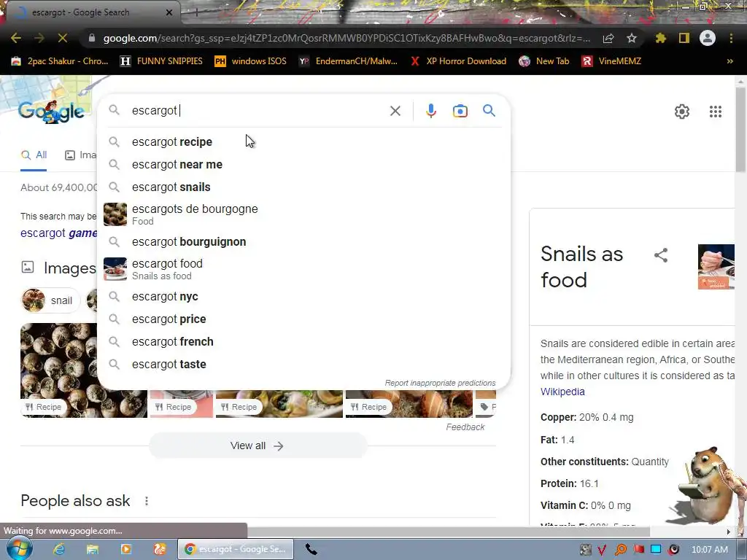Click the red V tray icon
Viewport: 747px width, 560px height.
(602, 550)
